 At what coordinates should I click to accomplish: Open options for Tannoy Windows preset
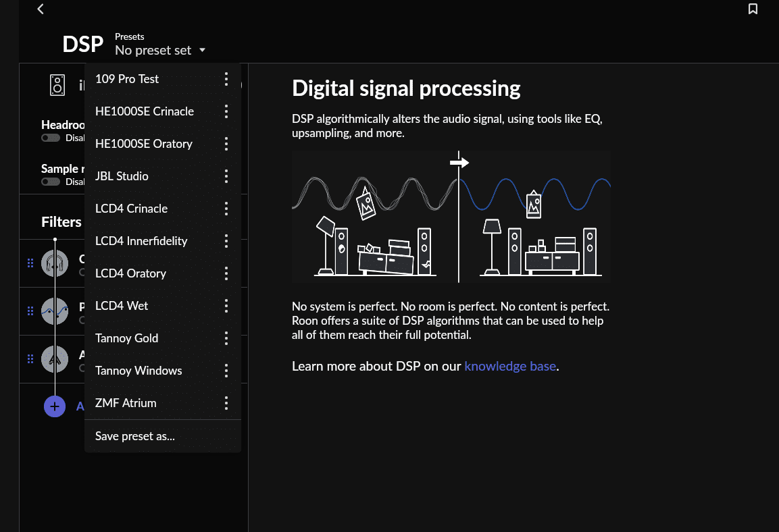[226, 371]
